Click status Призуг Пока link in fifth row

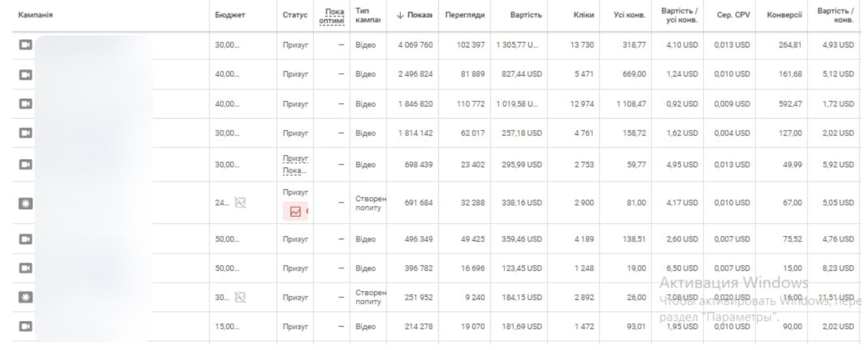coord(295,164)
